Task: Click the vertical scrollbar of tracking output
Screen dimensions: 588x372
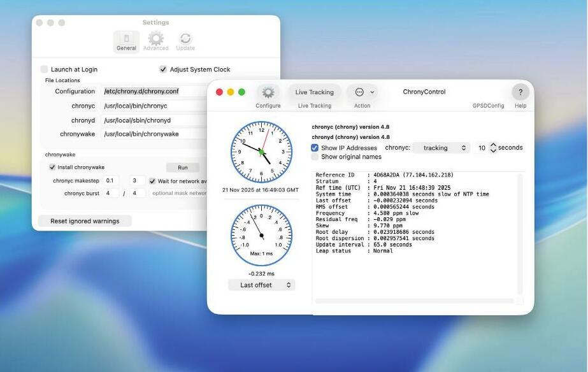Action: coord(520,234)
